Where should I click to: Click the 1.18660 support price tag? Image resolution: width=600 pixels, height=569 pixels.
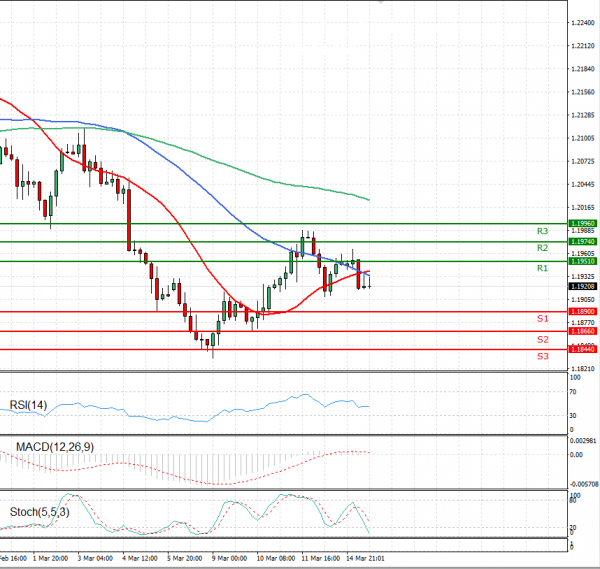coord(583,331)
